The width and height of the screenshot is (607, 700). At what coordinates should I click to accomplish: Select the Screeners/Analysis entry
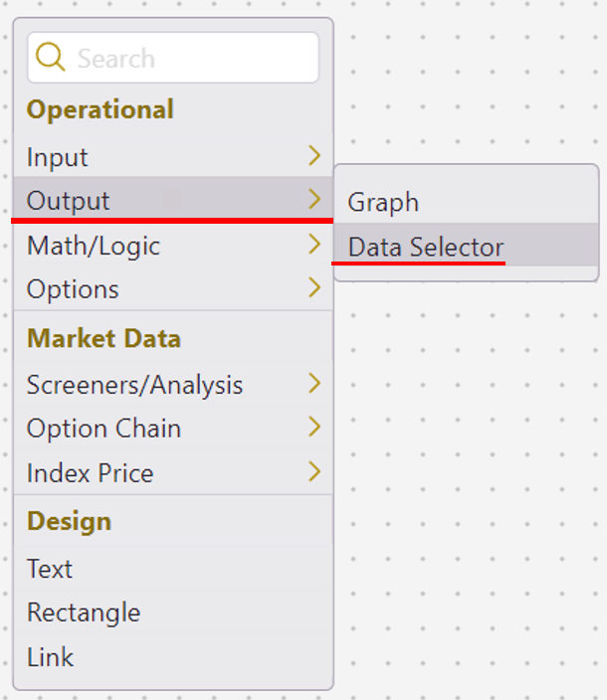click(x=134, y=385)
